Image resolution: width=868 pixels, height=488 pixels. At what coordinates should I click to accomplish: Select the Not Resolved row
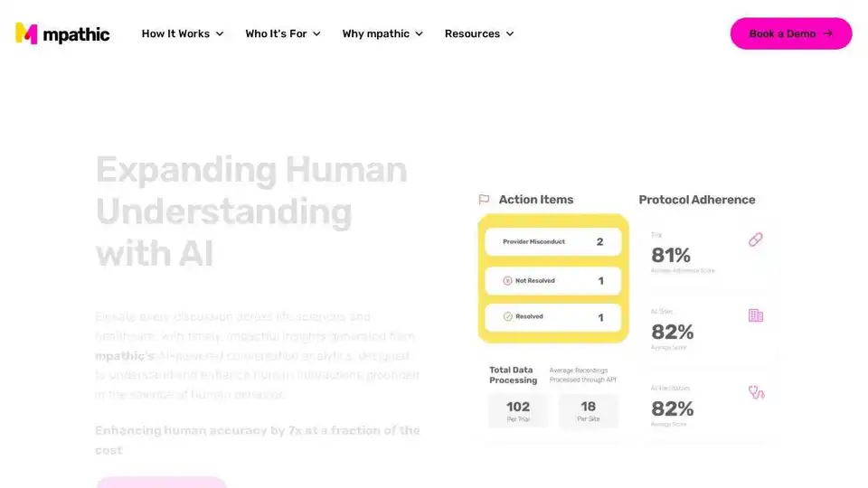tap(553, 281)
